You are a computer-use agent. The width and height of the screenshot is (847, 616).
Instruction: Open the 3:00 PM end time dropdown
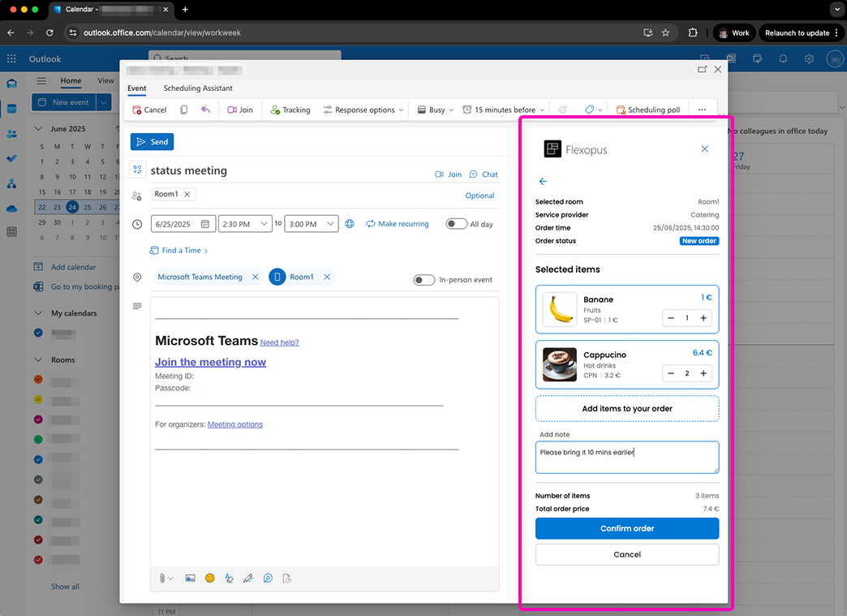click(x=312, y=224)
